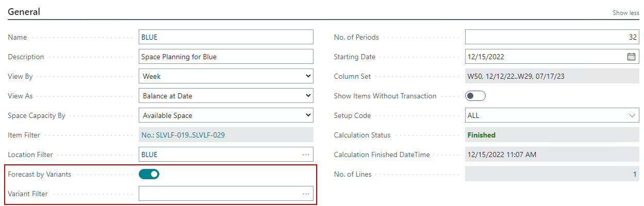
Task: Click Show less link
Action: click(625, 13)
